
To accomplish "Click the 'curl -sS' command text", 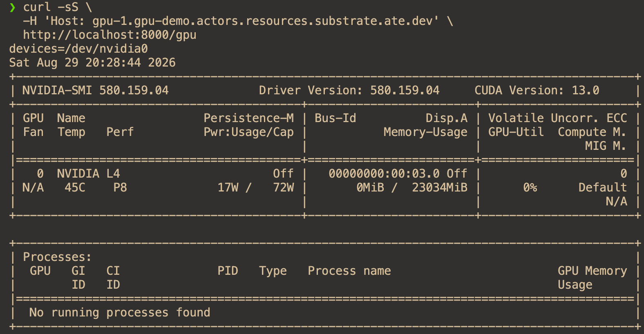I will pos(51,7).
